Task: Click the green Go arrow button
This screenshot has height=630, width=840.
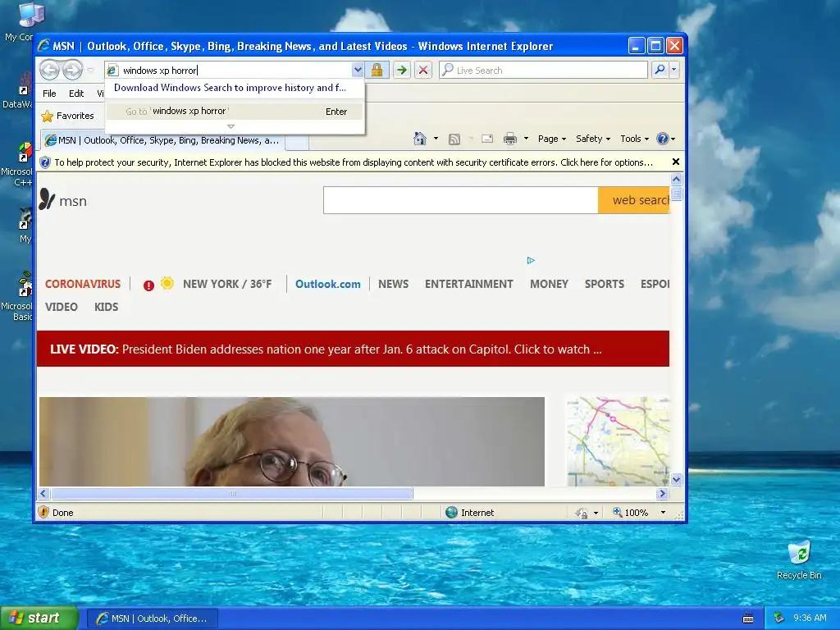Action: (401, 70)
